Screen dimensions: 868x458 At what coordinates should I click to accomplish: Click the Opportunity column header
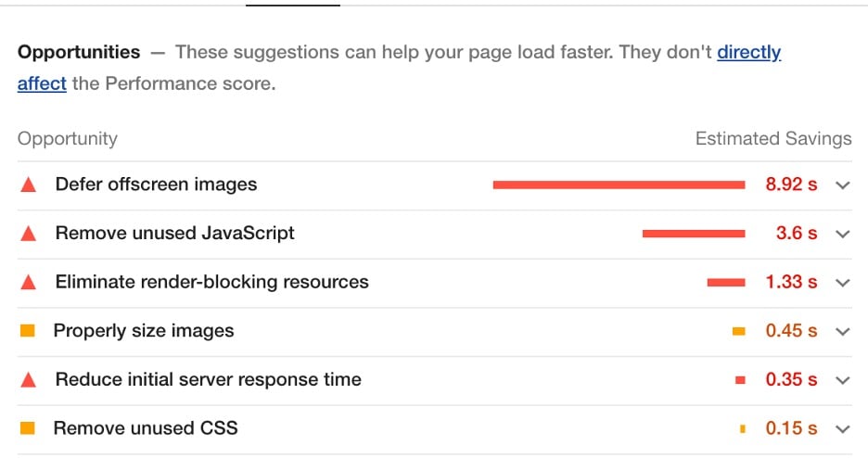point(68,138)
